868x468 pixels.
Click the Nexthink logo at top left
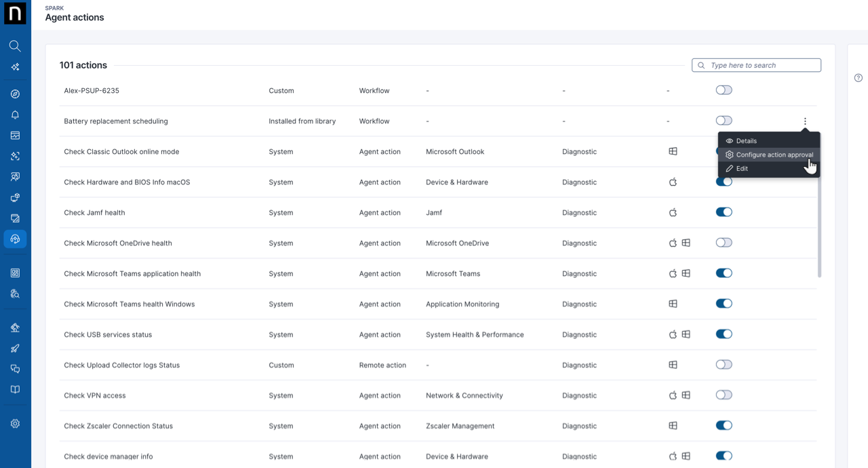click(15, 14)
